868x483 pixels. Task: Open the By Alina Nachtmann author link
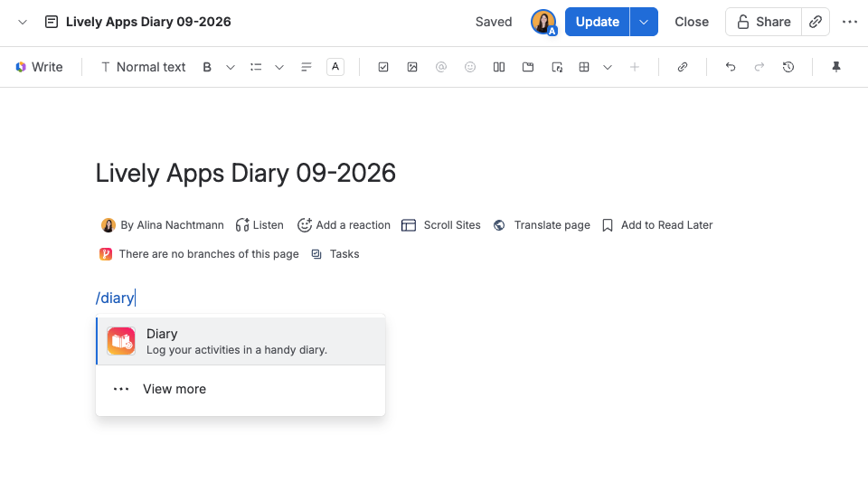coord(162,225)
